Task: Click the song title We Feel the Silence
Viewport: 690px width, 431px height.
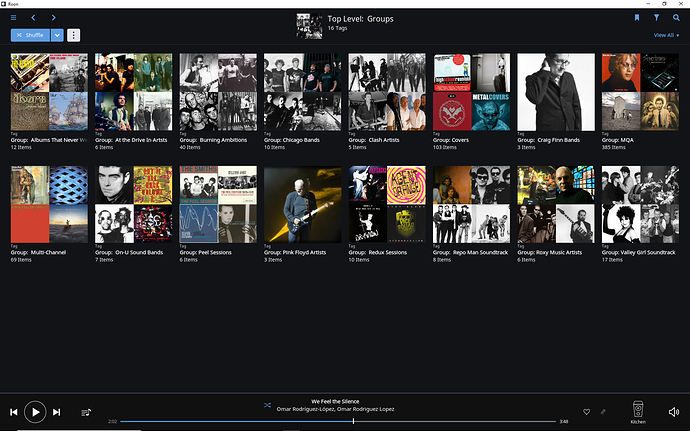Action: point(335,402)
